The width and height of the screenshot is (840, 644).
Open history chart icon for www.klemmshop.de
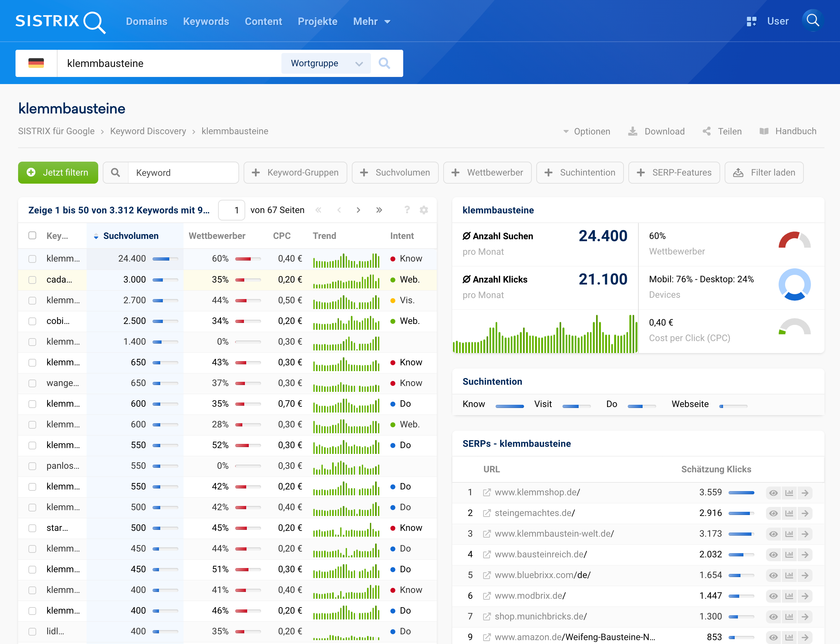[789, 493]
